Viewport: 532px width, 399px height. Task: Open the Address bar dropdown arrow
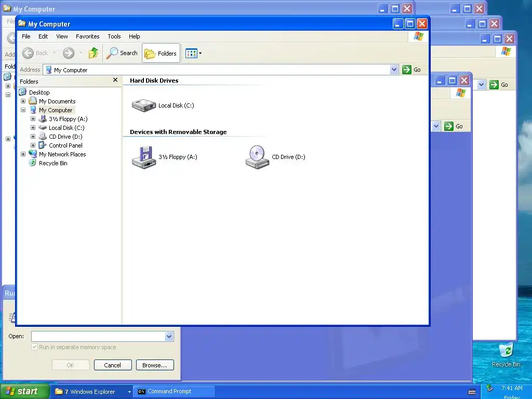point(394,70)
